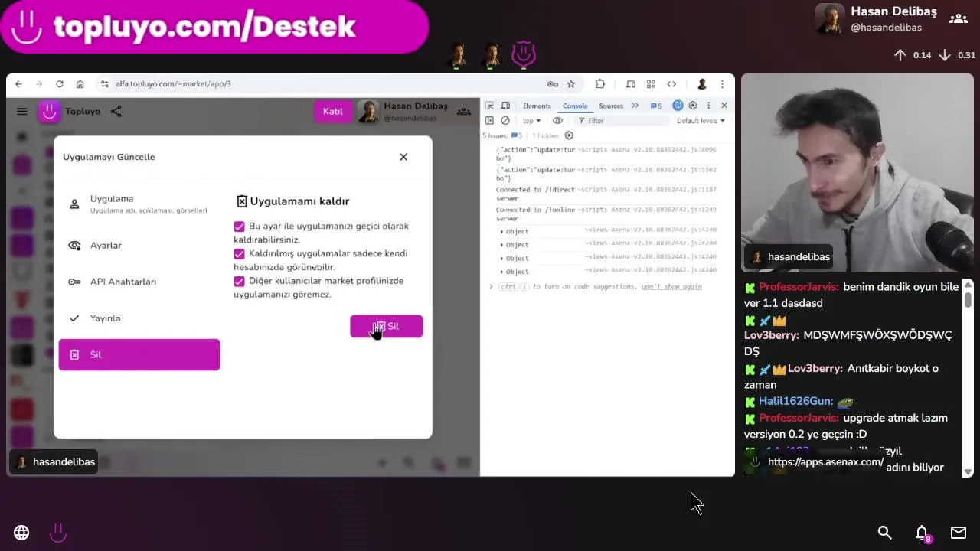Open js:1187 script source link
This screenshot has height=551, width=980.
(x=647, y=190)
